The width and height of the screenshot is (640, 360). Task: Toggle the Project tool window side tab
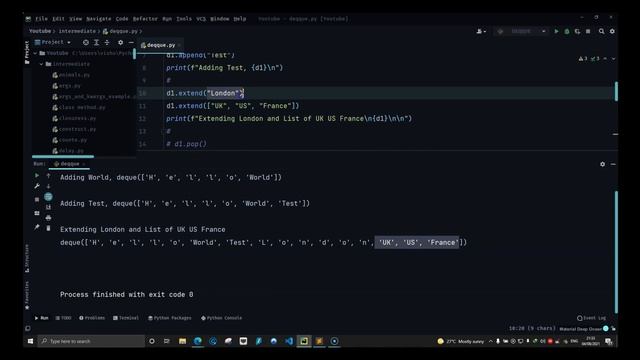click(27, 52)
